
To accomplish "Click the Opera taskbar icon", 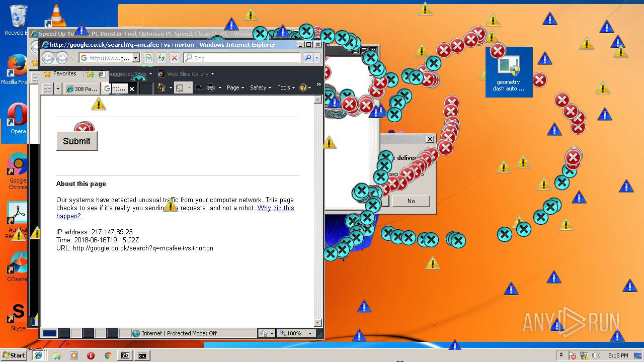I will tap(91, 355).
